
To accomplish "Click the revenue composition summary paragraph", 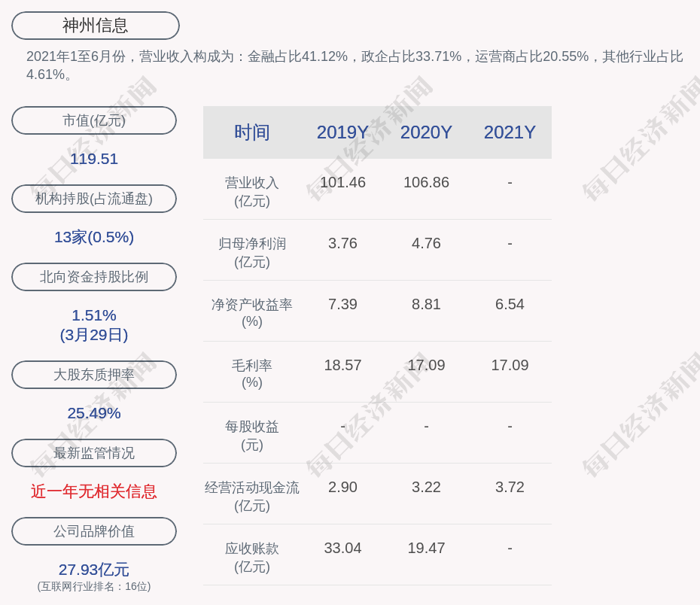I will pyautogui.click(x=355, y=65).
